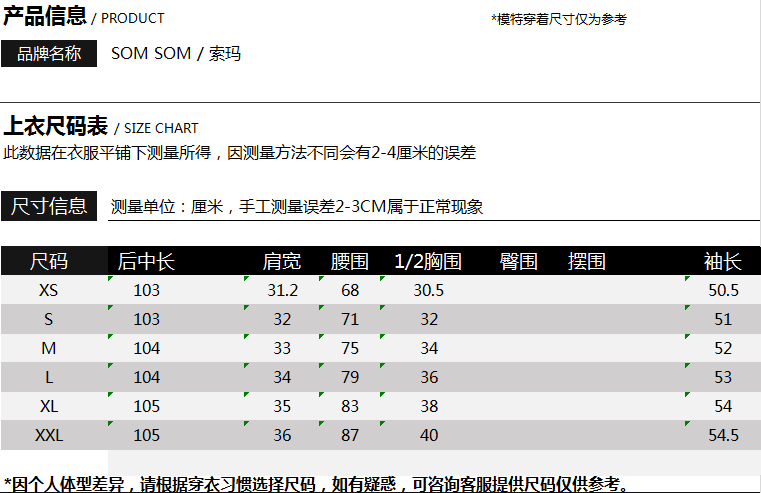Click the XXL size row label
The image size is (761, 493).
49,436
